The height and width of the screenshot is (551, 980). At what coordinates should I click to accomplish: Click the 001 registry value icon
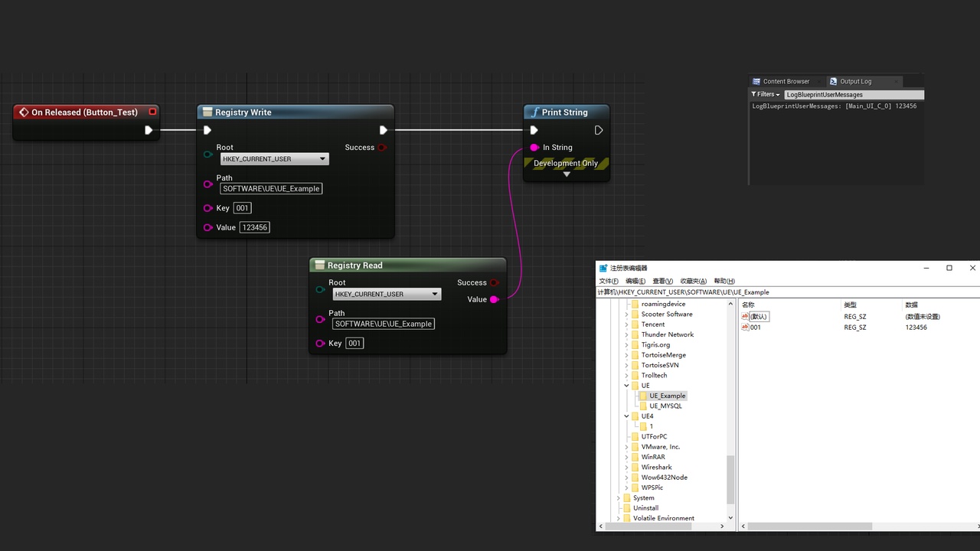pyautogui.click(x=745, y=328)
